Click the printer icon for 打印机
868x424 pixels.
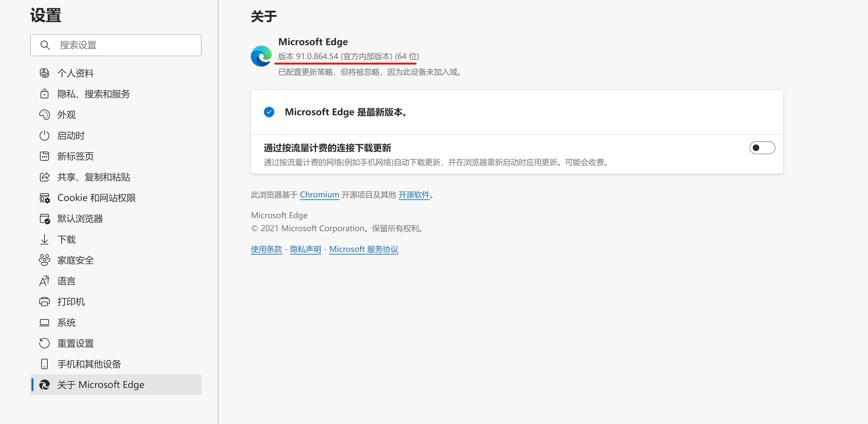pos(44,302)
